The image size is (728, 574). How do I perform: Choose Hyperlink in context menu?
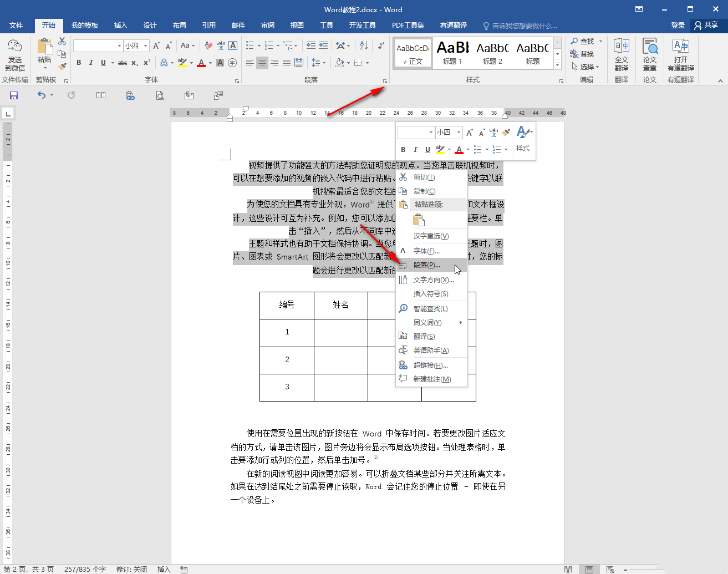[432, 365]
